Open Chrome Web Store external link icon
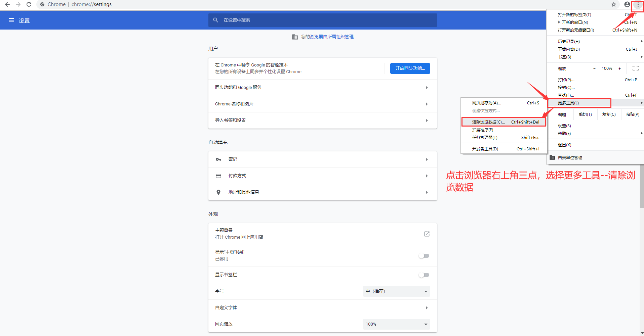Screen dimensions: 644x336 pos(427,234)
